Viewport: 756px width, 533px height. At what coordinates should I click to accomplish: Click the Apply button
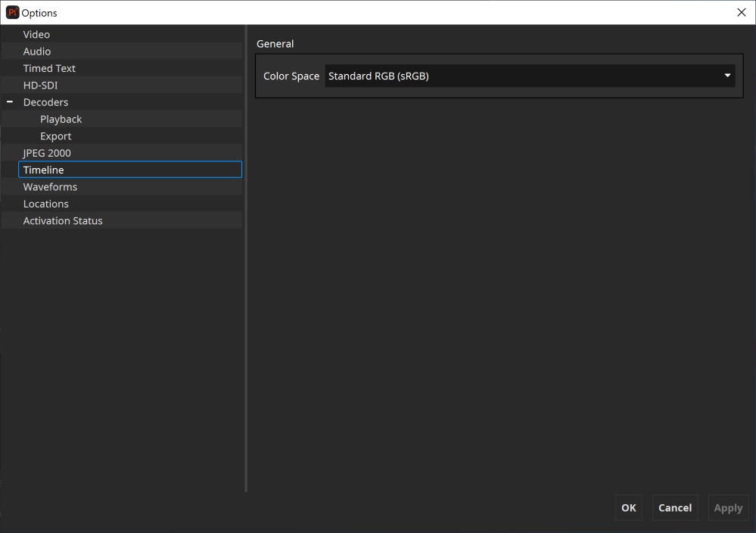pos(728,508)
